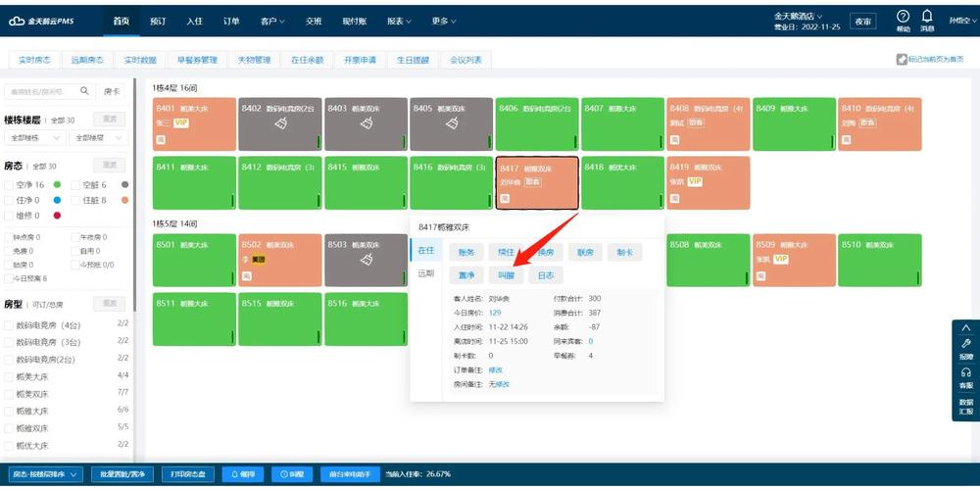Screen dimensions: 980x490
Task: Switch to the 远期房态 tab
Action: pos(87,60)
